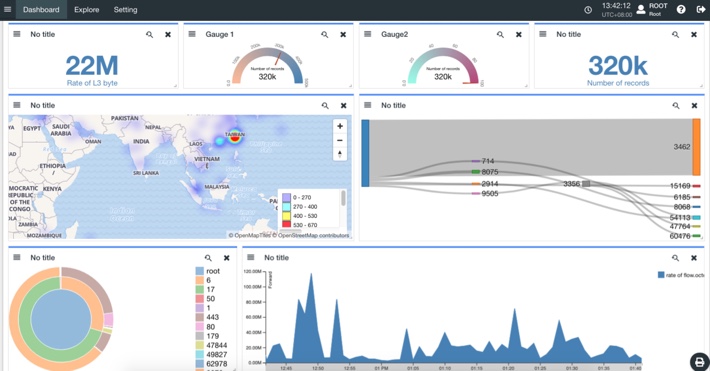
Task: Open the Sankey panel menu icon
Action: pos(368,105)
